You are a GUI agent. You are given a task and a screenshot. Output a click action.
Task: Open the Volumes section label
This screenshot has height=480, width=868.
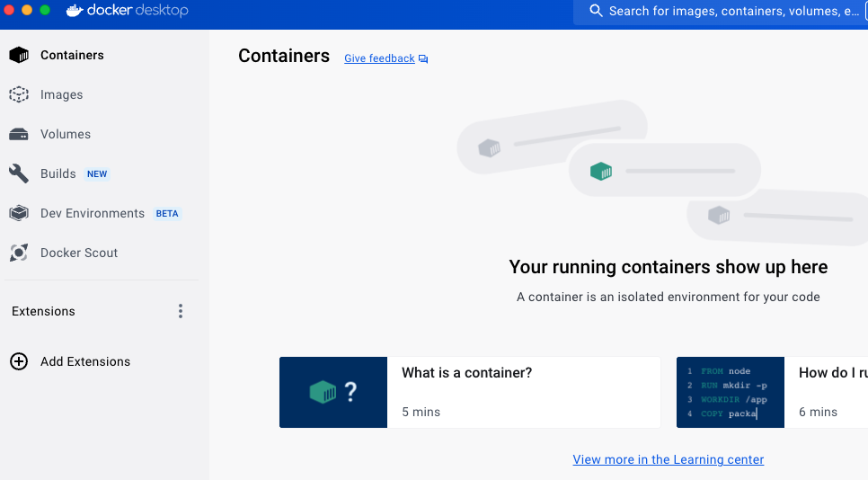(x=66, y=134)
